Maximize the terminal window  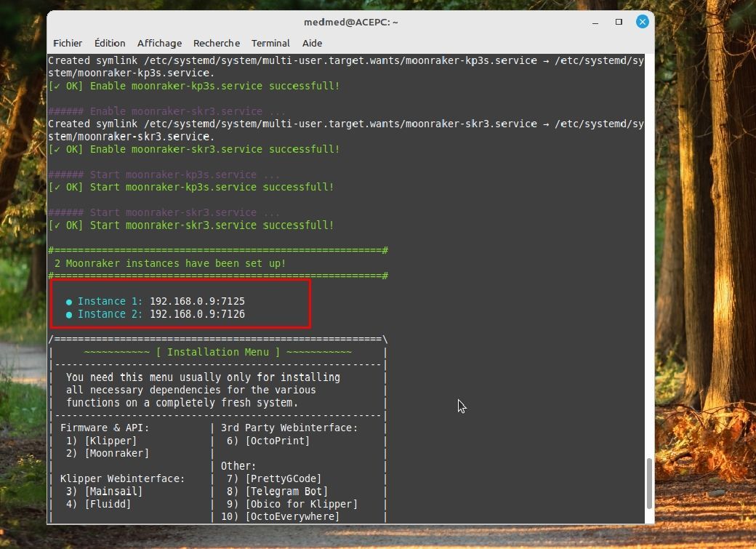point(619,22)
